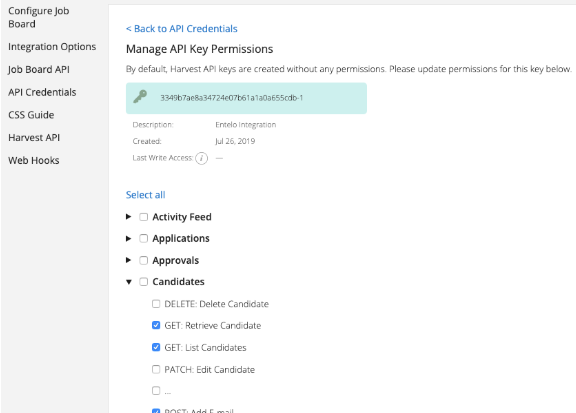
Task: Click the API key string text
Action: pyautogui.click(x=231, y=98)
